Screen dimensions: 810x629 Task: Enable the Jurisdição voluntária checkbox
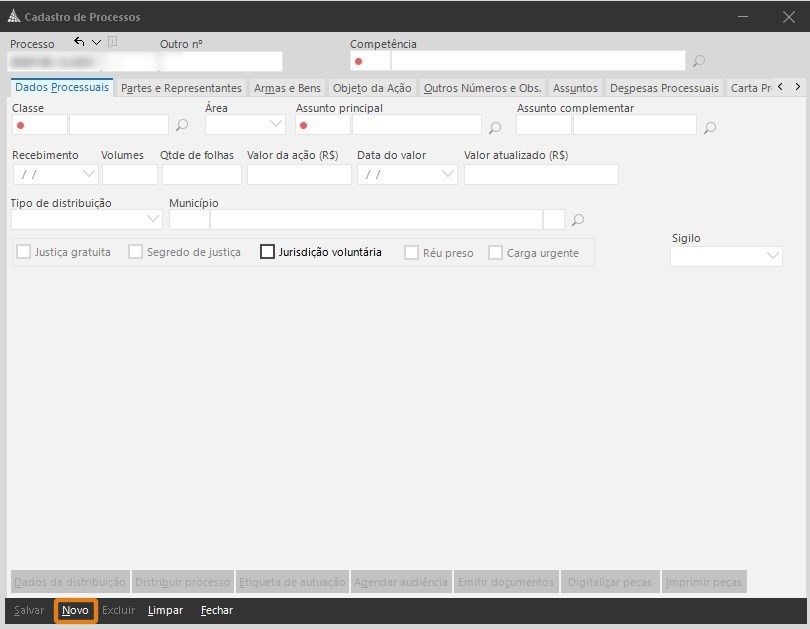(267, 252)
